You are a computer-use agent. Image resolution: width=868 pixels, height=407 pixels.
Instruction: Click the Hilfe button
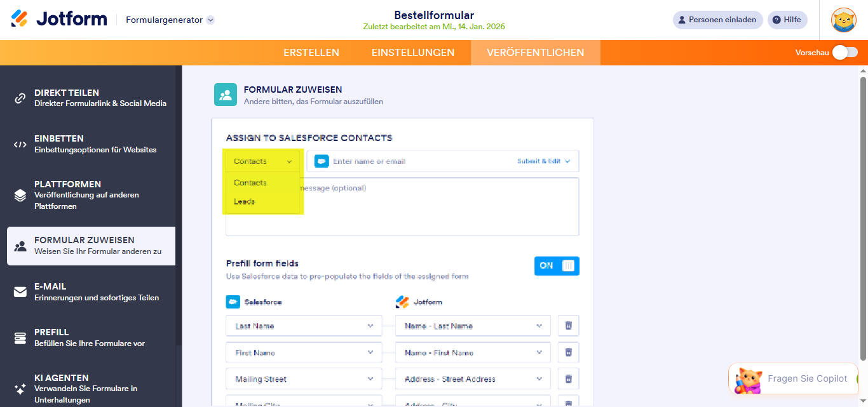(787, 20)
